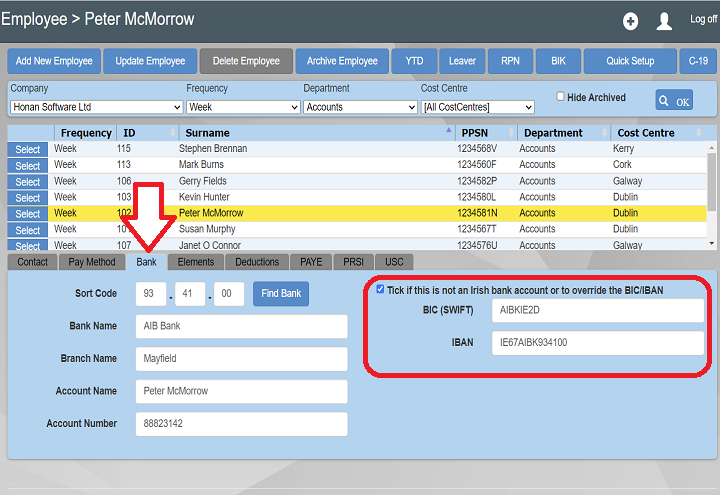720x495 pixels.
Task: Switch to the Pay Method tab
Action: [x=92, y=262]
